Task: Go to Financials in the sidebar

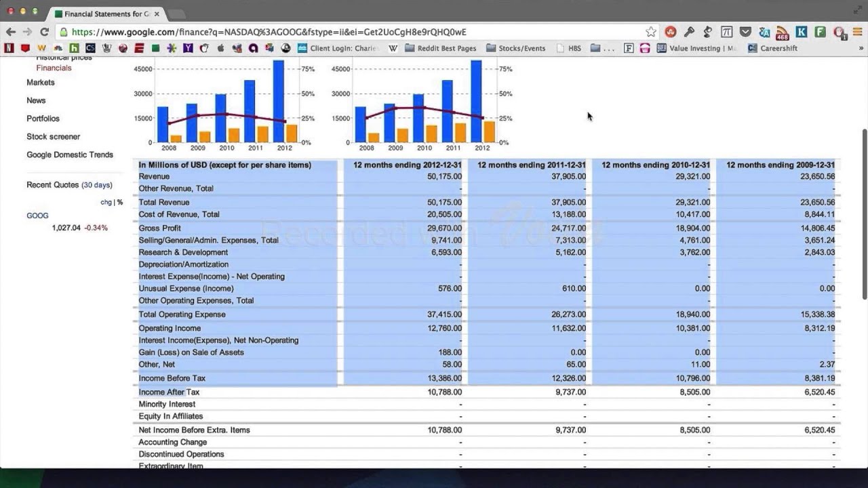Action: click(54, 68)
